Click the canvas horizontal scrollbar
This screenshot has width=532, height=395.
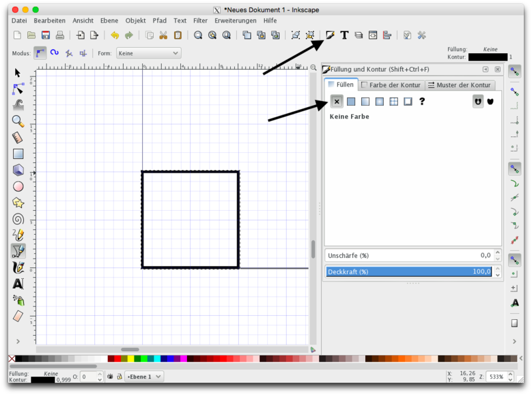130,348
